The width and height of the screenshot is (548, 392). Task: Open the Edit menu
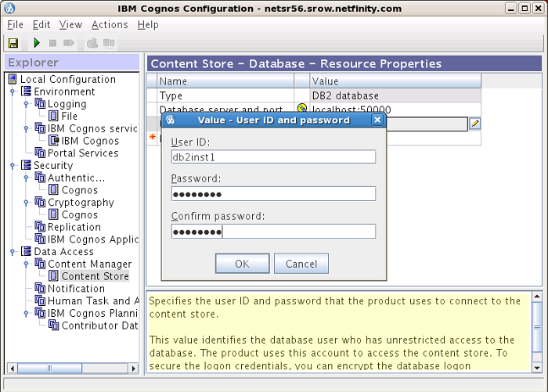[x=41, y=25]
